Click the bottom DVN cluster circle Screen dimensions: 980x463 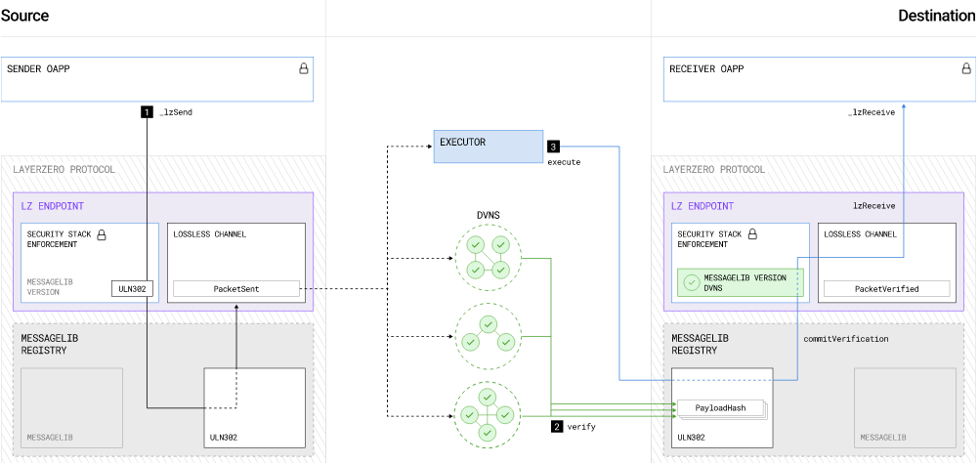click(x=488, y=413)
